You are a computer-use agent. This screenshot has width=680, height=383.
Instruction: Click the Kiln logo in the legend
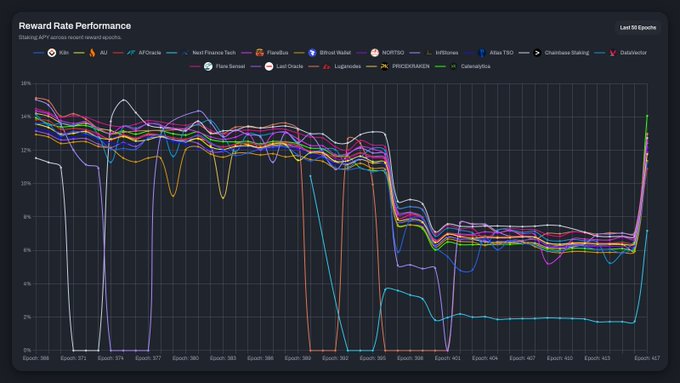(x=52, y=53)
